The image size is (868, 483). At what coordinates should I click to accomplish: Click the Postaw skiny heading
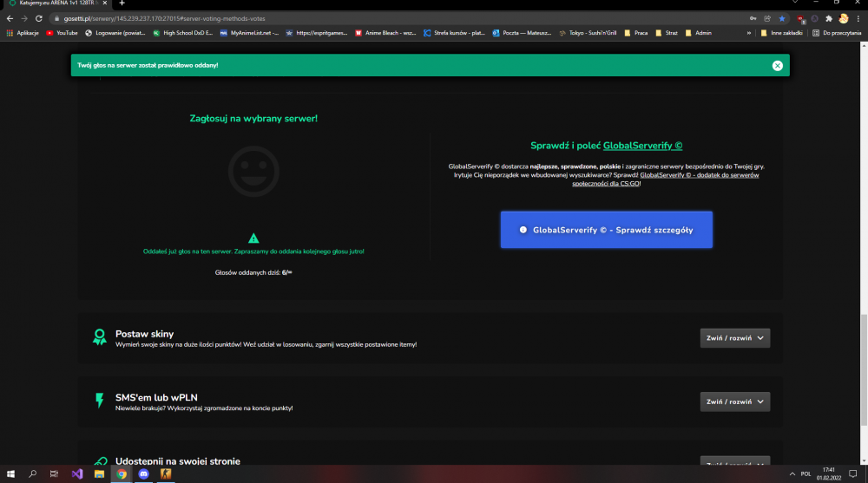coord(144,334)
